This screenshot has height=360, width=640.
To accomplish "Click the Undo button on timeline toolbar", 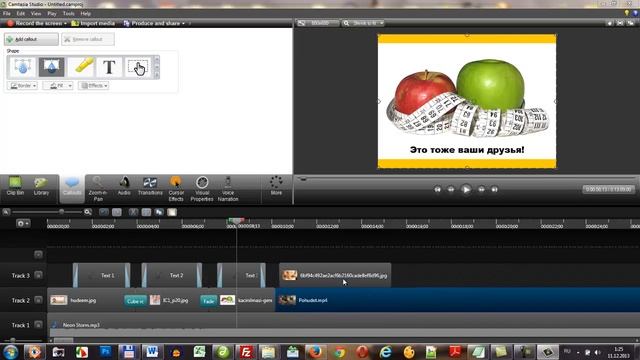I will point(104,212).
